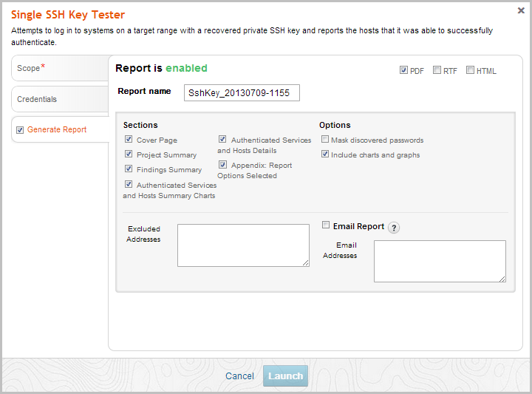Enable Mask discovered passwords option
This screenshot has height=394, width=532.
coord(325,140)
